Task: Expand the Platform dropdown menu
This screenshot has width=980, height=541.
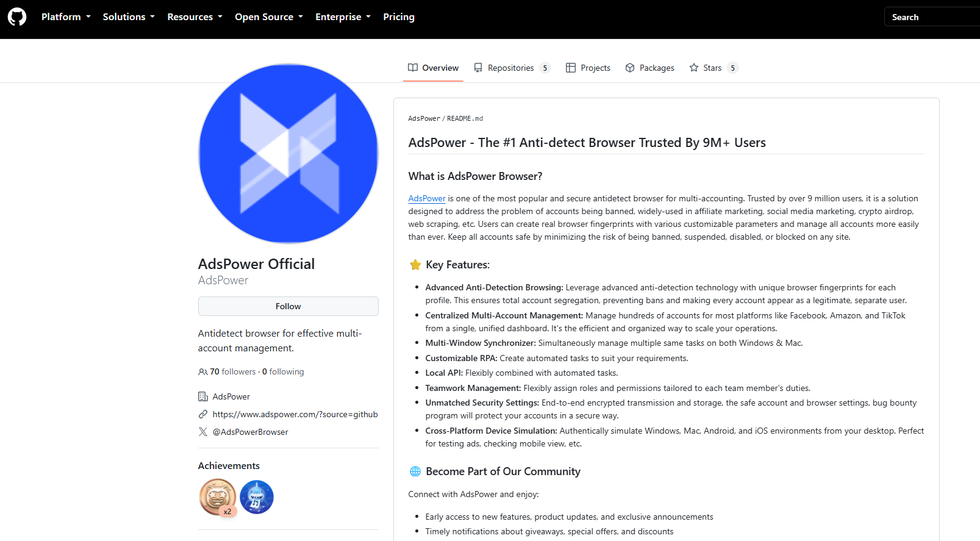Action: tap(66, 17)
